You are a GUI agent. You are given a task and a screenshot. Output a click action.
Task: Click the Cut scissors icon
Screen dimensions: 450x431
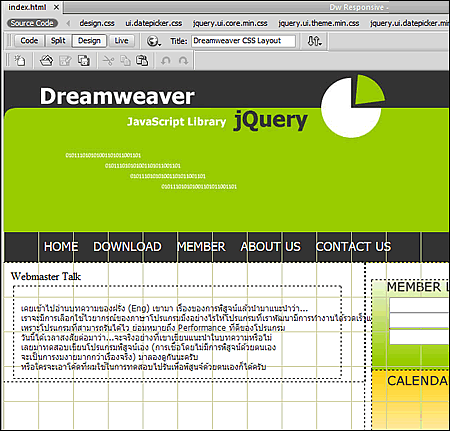point(108,61)
